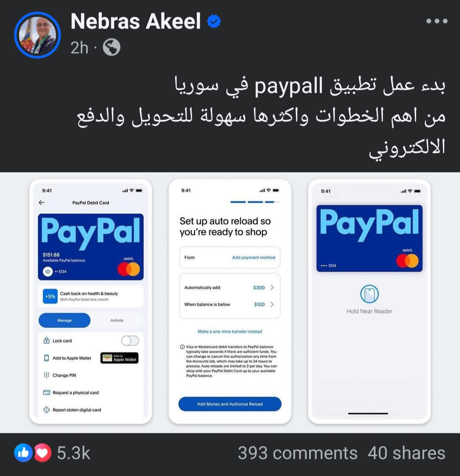Click the Add payment method link
The image size is (460, 476).
(x=254, y=257)
